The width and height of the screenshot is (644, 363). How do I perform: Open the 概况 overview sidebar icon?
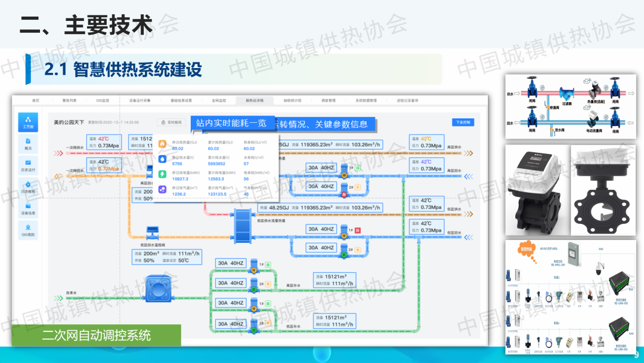(x=28, y=143)
